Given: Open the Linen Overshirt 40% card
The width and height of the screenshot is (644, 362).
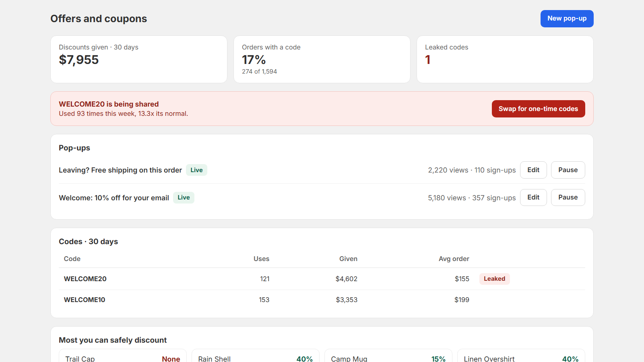Looking at the screenshot, I should [x=521, y=356].
